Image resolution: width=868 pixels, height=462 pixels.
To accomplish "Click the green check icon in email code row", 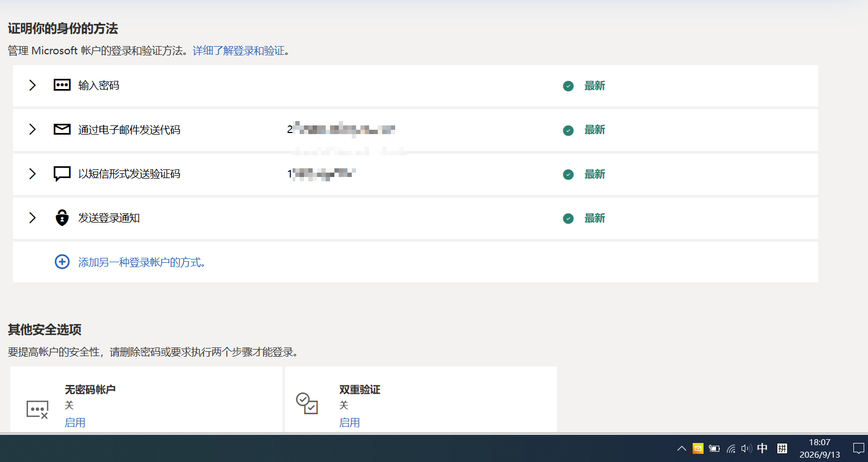I will tap(568, 130).
